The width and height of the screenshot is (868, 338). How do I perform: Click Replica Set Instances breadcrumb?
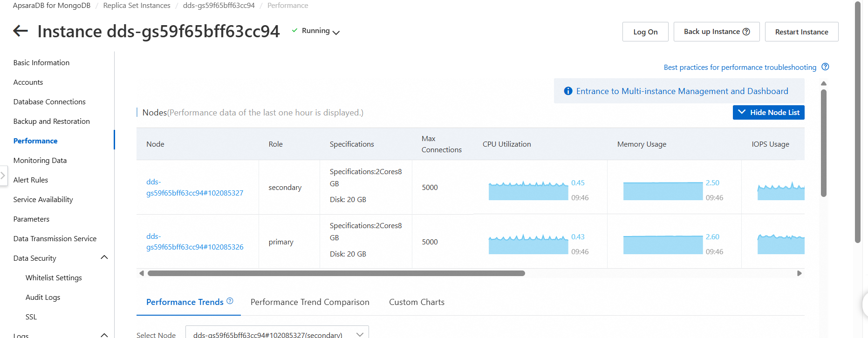coord(137,6)
